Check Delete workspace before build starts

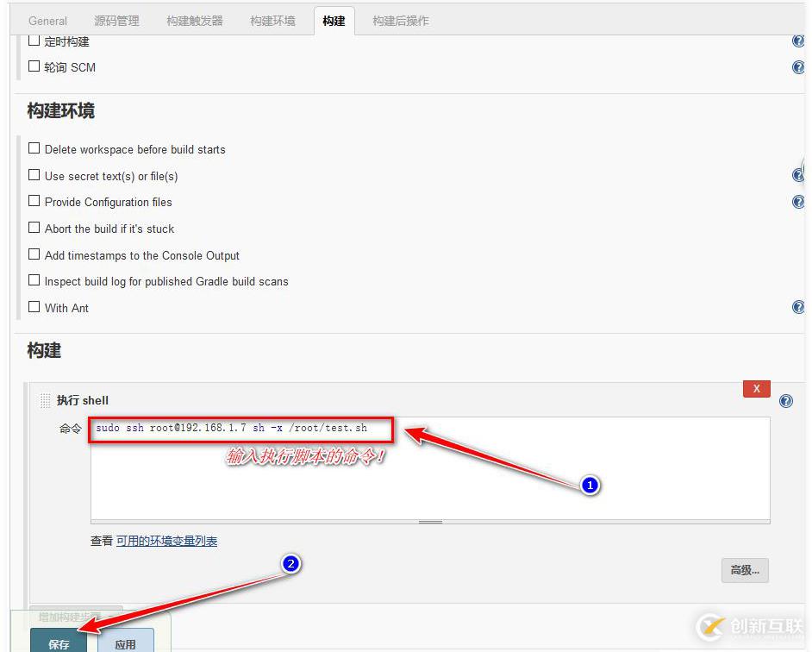pos(34,148)
